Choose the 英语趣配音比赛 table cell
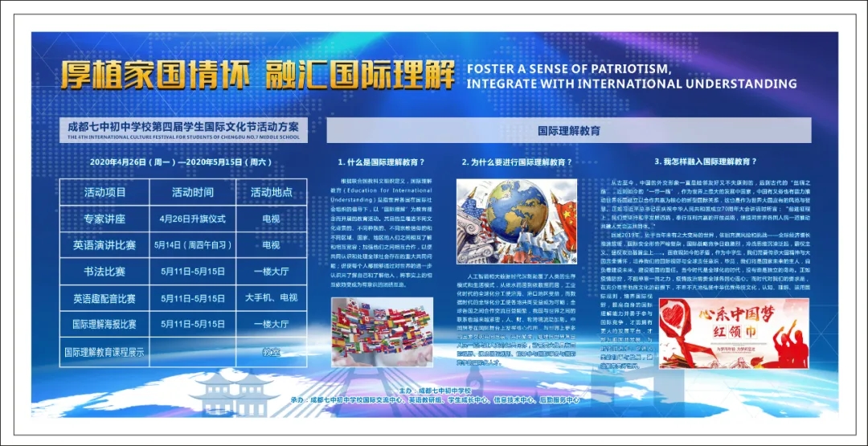Viewport: 868px width, 446px height. tap(105, 298)
